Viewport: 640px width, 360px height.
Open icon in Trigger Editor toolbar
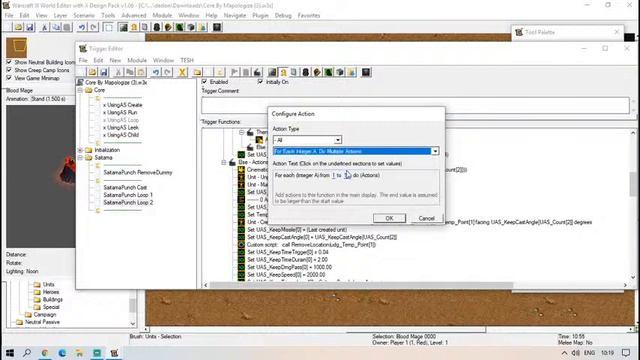click(x=92, y=72)
